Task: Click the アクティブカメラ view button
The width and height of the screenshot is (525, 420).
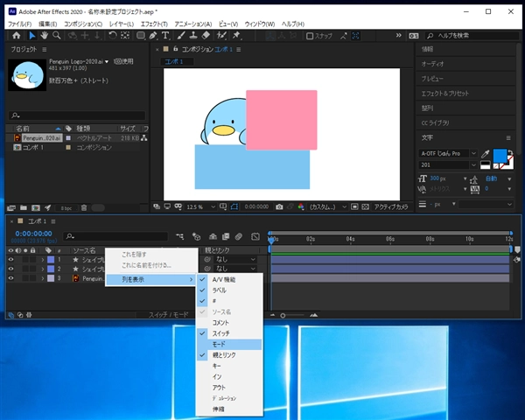Action: click(x=391, y=207)
